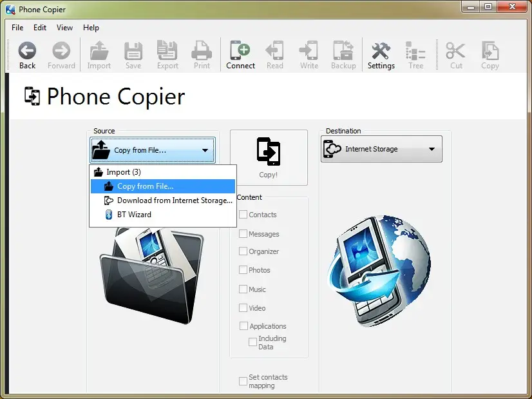The image size is (532, 399).
Task: Tick the Messages checkbox
Action: [243, 234]
